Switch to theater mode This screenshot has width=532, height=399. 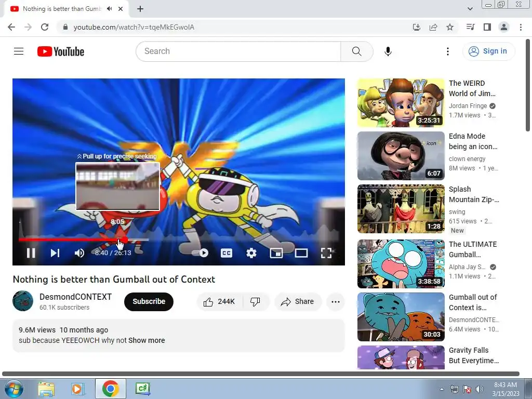301,253
